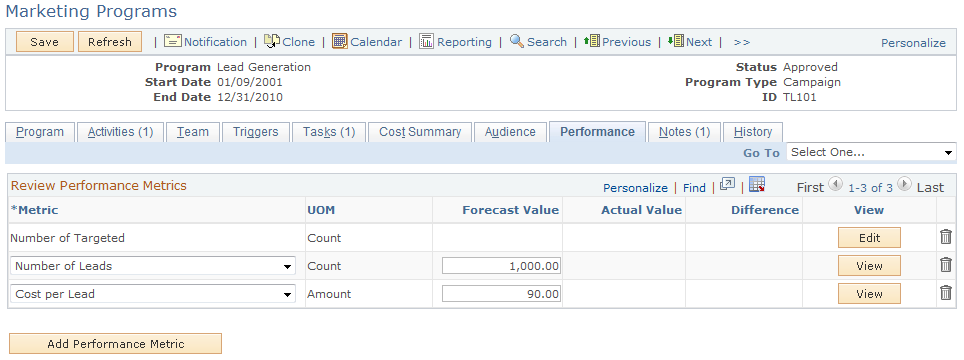Click the Approved status value
Viewport: 964px width, 360px height.
(x=810, y=67)
